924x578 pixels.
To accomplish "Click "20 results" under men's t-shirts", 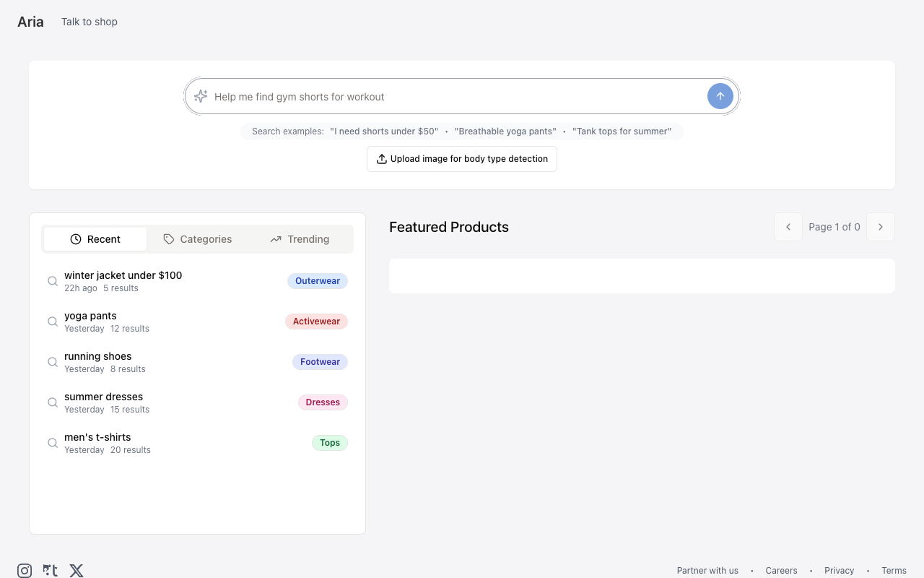I will pyautogui.click(x=131, y=450).
